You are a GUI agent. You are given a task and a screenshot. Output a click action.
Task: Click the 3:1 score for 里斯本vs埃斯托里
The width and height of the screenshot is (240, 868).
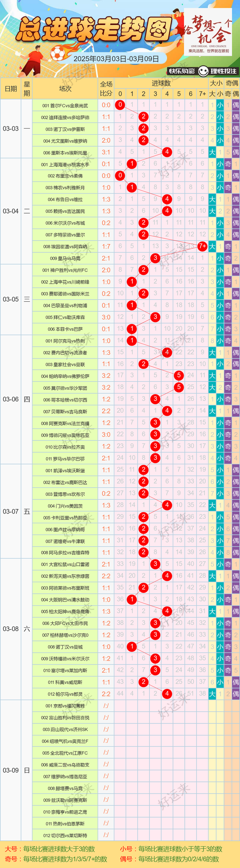(106, 153)
